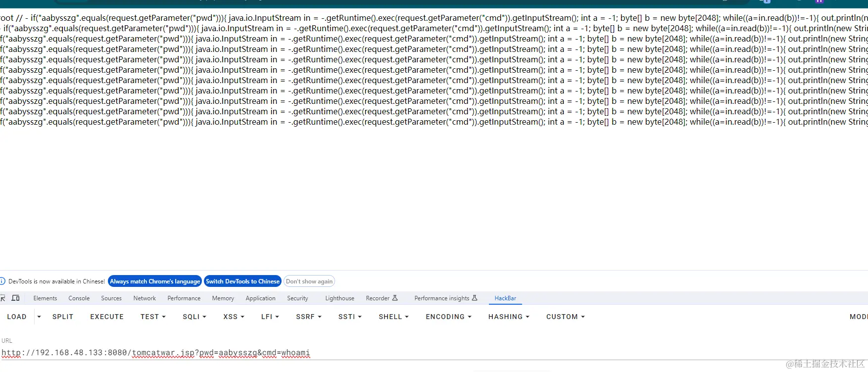Switch to the Console tab
Screen dimensions: 868x372
pos(79,298)
